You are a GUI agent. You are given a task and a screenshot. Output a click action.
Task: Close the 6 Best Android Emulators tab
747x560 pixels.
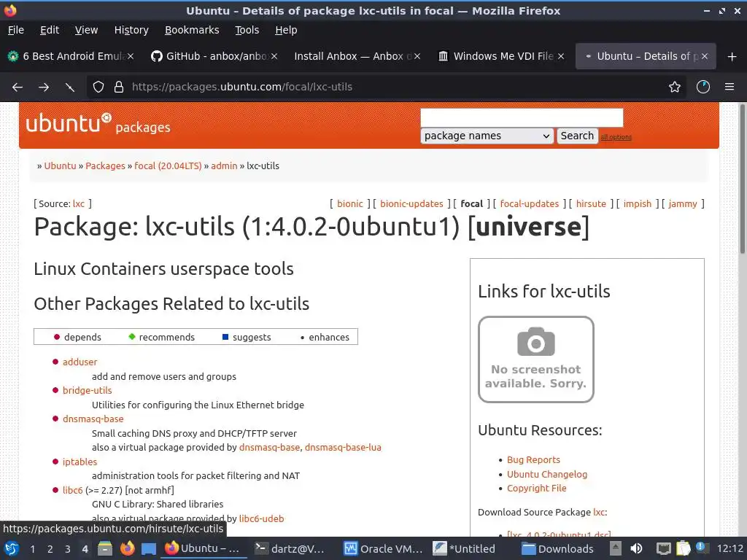(x=131, y=56)
